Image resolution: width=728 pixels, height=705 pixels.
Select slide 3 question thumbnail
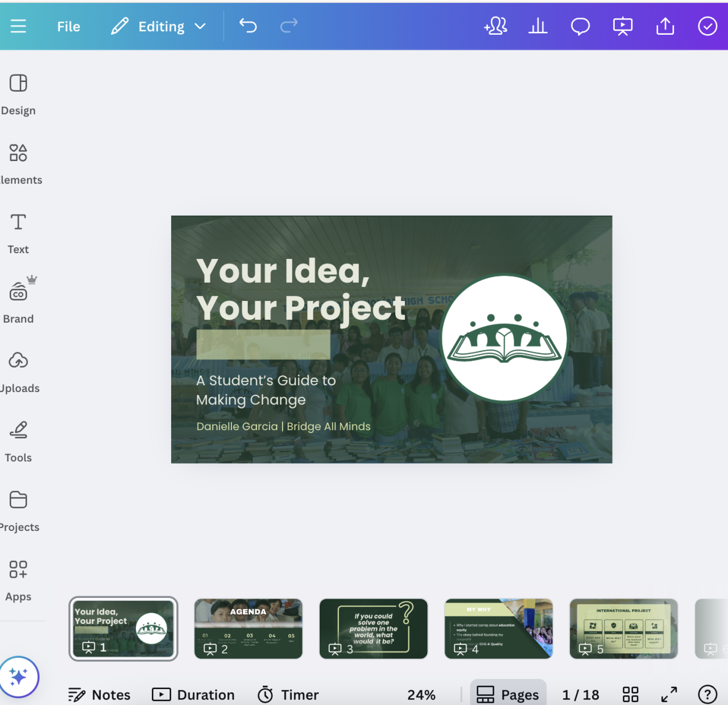pyautogui.click(x=374, y=629)
